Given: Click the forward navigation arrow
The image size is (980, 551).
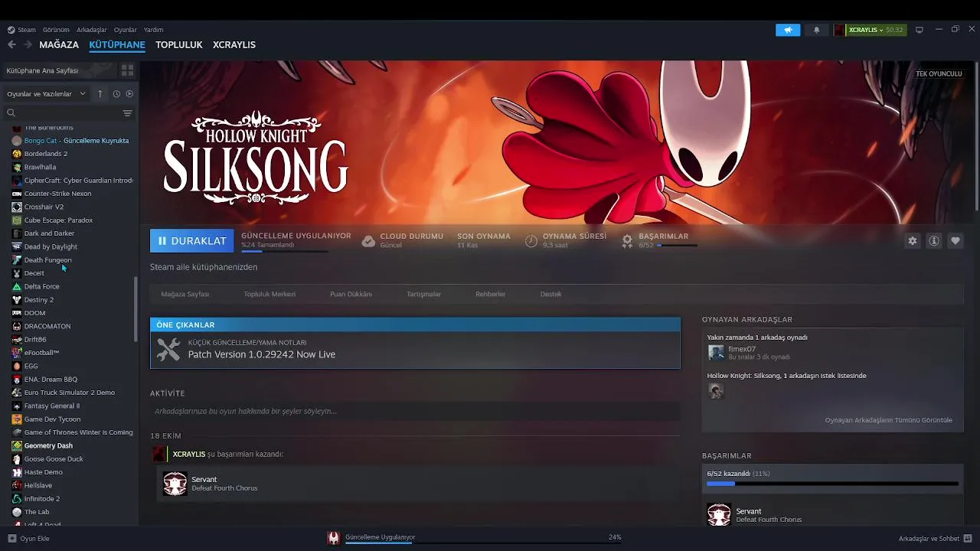Looking at the screenshot, I should 27,44.
